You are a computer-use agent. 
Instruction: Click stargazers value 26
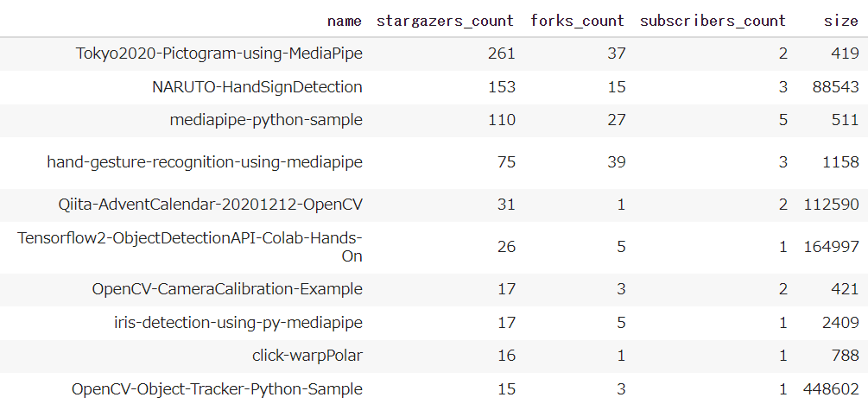[506, 247]
